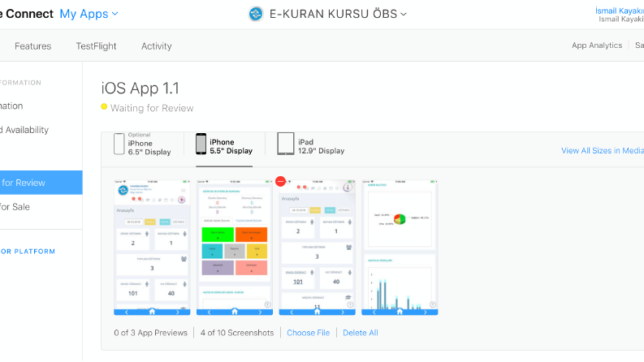Switch to the TestFlight tab
Image resolution: width=644 pixels, height=362 pixels.
pyautogui.click(x=96, y=46)
